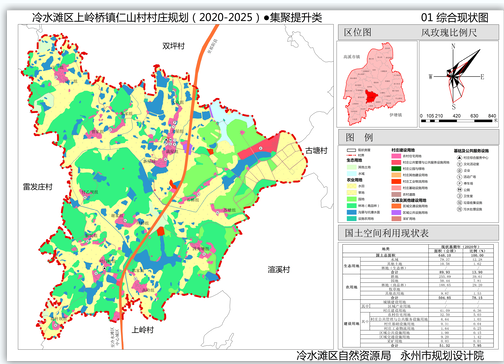Click the red dashed boundary line legend symbol
This screenshot has height=364, width=504.
point(351,155)
